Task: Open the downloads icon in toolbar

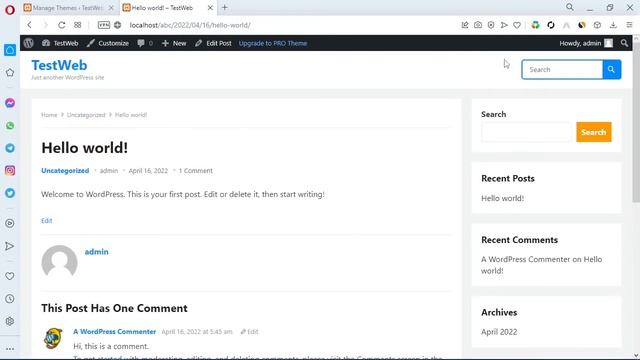Action: pos(613,25)
